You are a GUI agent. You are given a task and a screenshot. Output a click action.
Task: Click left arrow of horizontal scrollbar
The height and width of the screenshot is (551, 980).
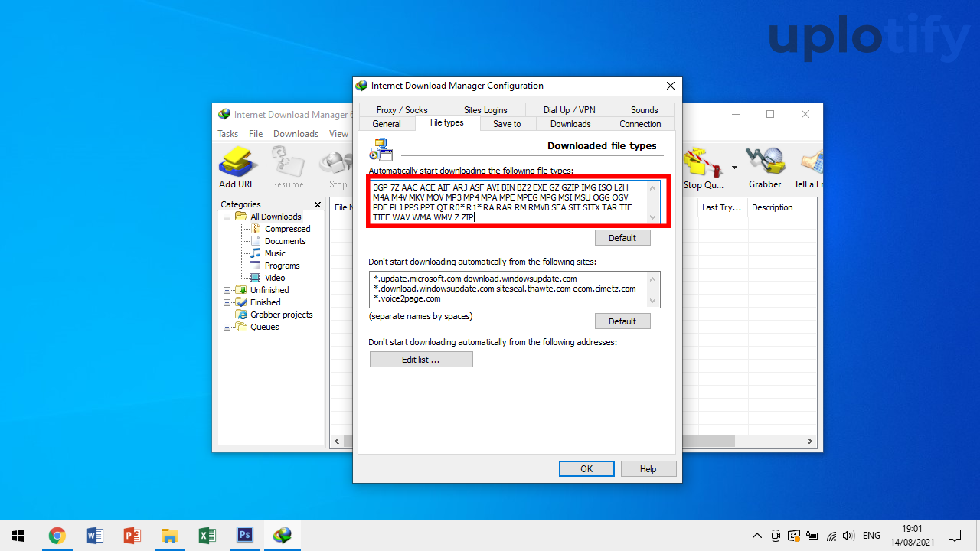[x=337, y=442]
